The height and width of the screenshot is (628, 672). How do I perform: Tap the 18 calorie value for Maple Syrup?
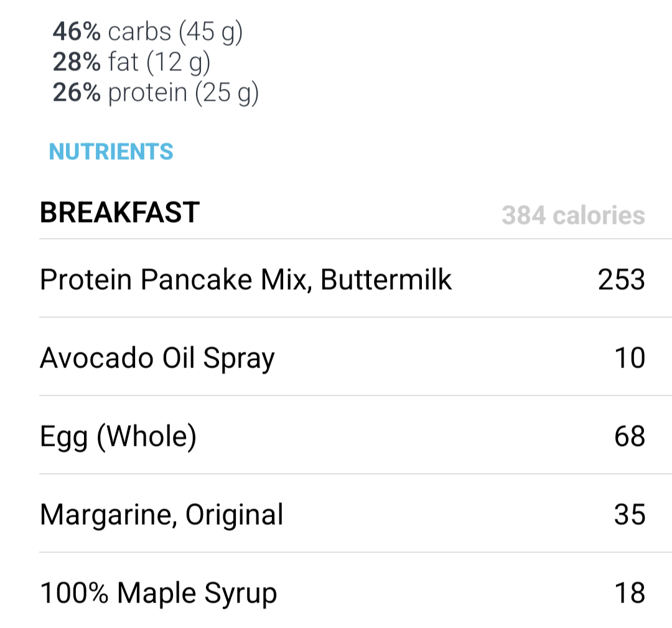[x=630, y=593]
